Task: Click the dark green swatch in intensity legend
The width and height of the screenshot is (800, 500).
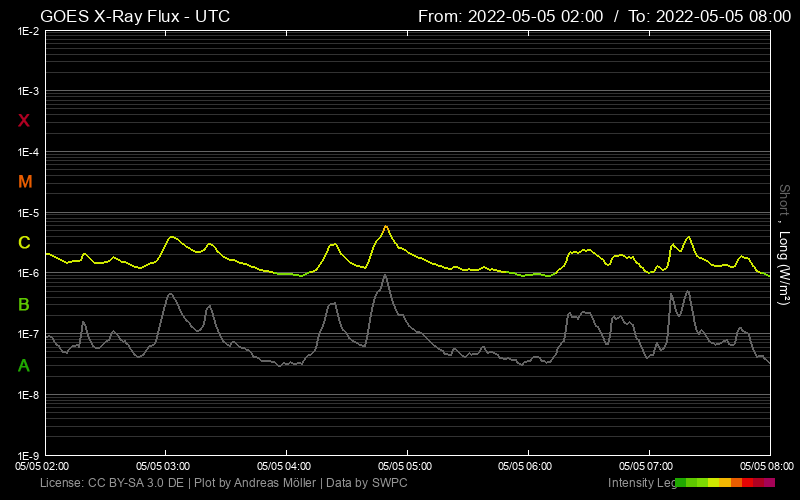Action: tap(681, 482)
